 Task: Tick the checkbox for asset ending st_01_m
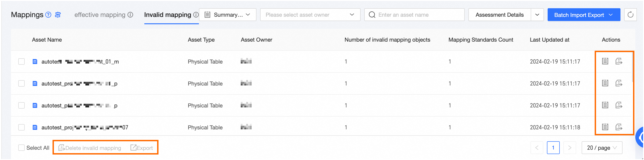pyautogui.click(x=21, y=61)
